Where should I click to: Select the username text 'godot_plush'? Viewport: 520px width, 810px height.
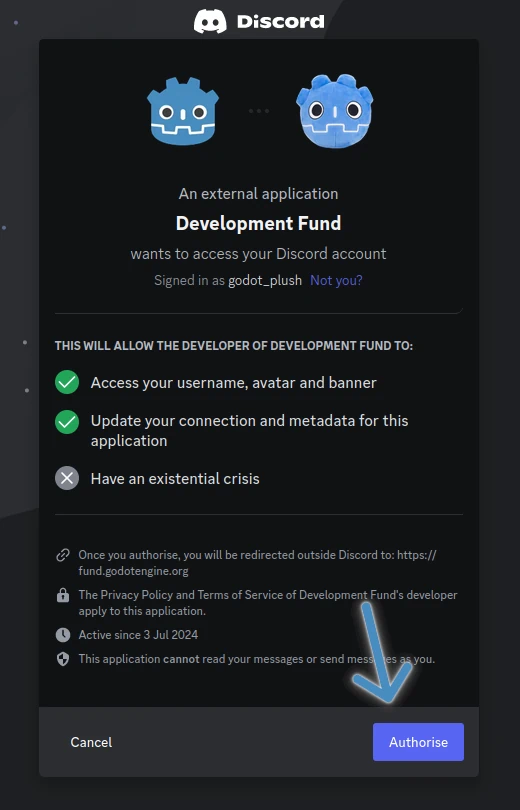265,281
